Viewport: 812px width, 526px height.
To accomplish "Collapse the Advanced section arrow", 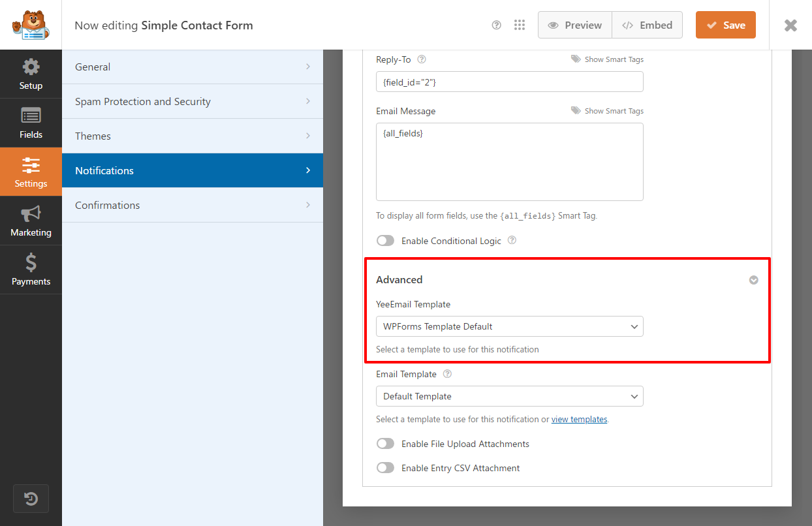I will [x=754, y=280].
